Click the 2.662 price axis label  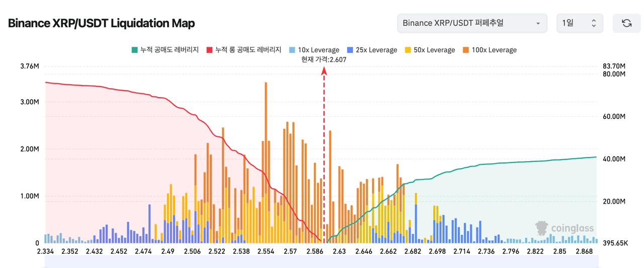388,251
